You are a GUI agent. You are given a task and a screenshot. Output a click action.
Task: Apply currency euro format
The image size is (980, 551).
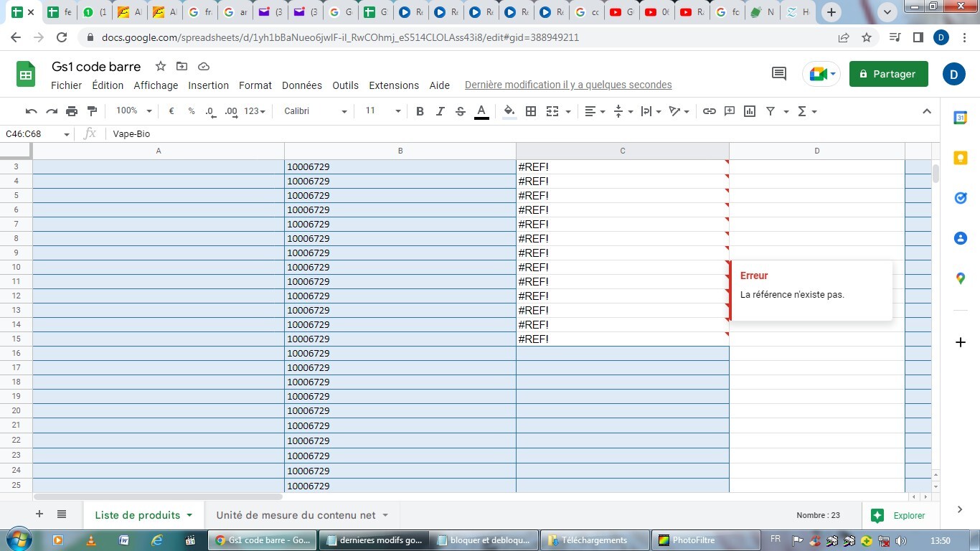coord(171,111)
